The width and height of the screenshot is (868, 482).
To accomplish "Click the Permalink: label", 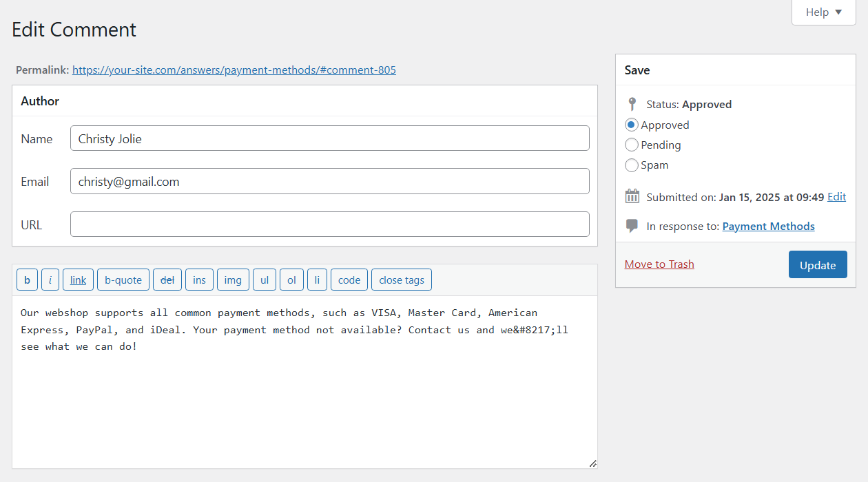I will 42,70.
